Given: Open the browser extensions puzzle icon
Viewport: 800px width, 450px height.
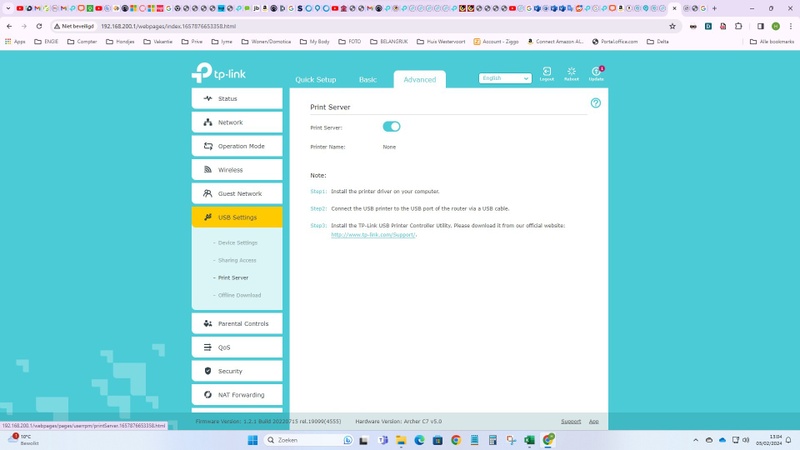Looking at the screenshot, I should coord(738,26).
